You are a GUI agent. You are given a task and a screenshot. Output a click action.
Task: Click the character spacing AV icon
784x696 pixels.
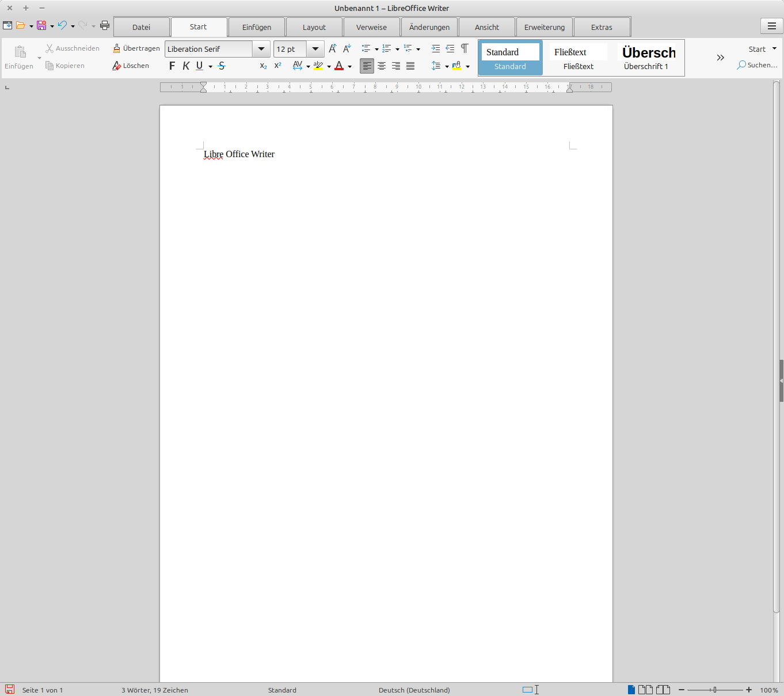[298, 66]
